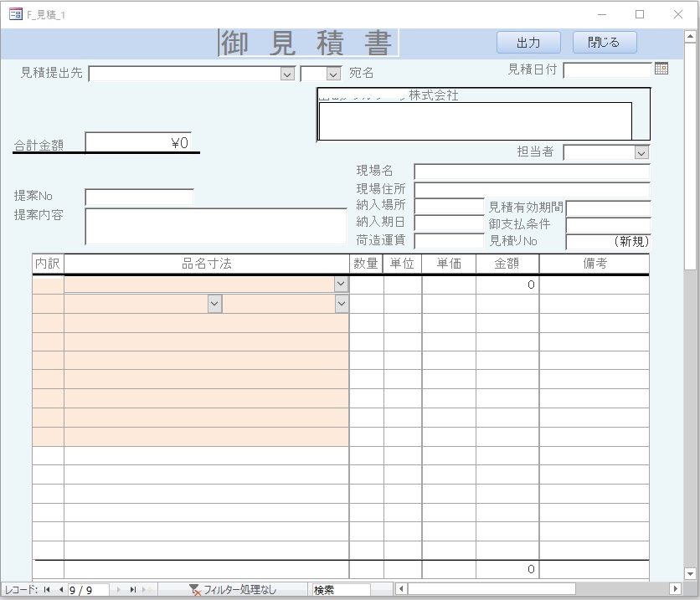
Task: Open the small dropdown left of 宛名
Action: [x=333, y=74]
